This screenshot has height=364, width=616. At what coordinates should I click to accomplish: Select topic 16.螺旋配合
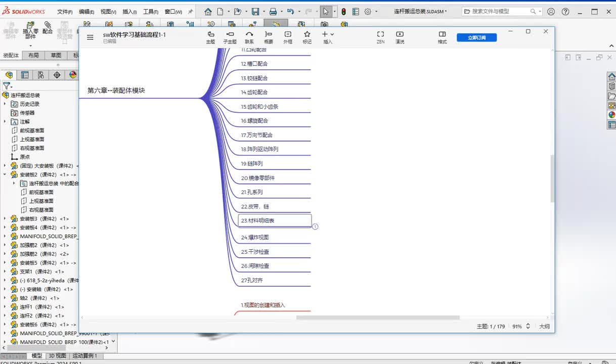point(254,121)
